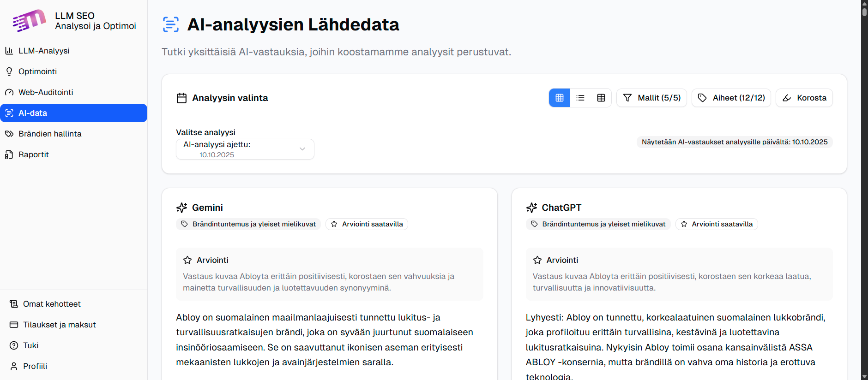This screenshot has height=380, width=868.
Task: Click ChatGPT's Brändintuntemus ja yleiset mielikuvat tag
Action: 598,224
